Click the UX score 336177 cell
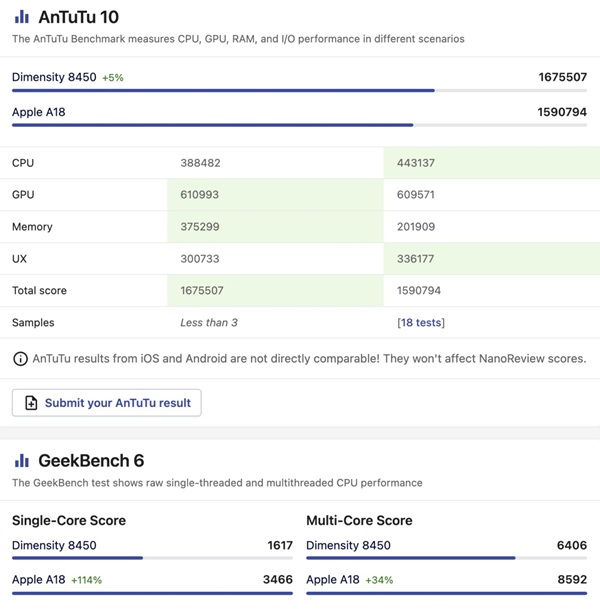The height and width of the screenshot is (609, 600). tap(415, 259)
